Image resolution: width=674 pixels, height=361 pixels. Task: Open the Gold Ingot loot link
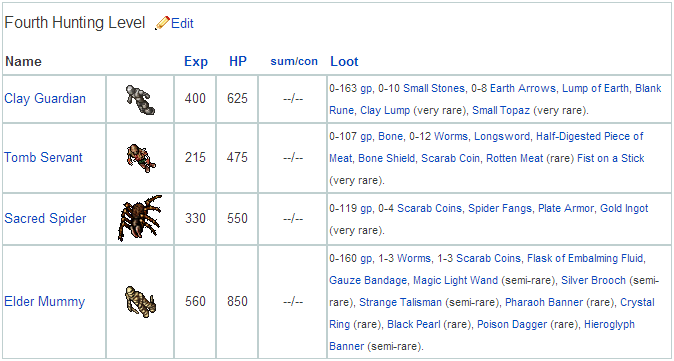624,208
